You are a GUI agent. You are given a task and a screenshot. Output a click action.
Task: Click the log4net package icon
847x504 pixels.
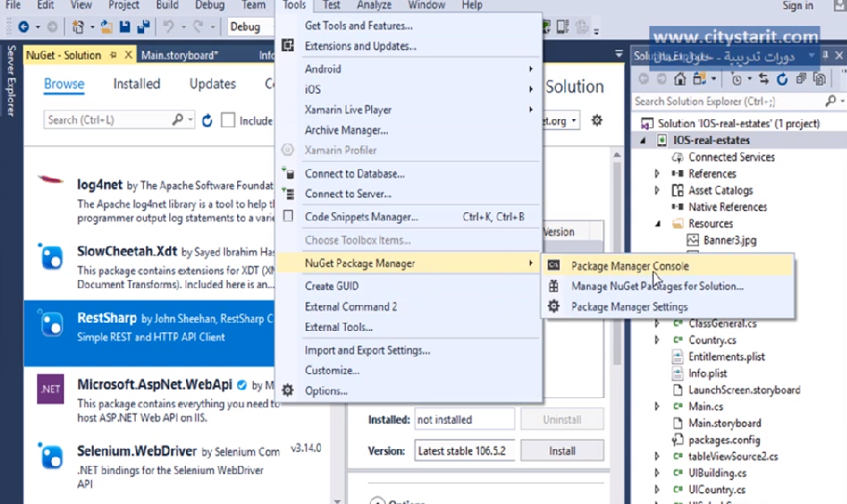click(50, 179)
